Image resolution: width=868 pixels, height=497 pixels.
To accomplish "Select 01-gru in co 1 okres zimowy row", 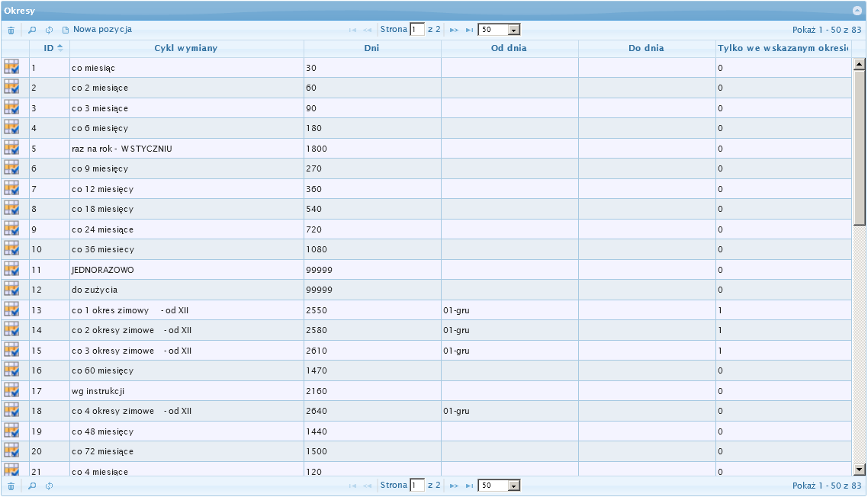I will click(510, 310).
